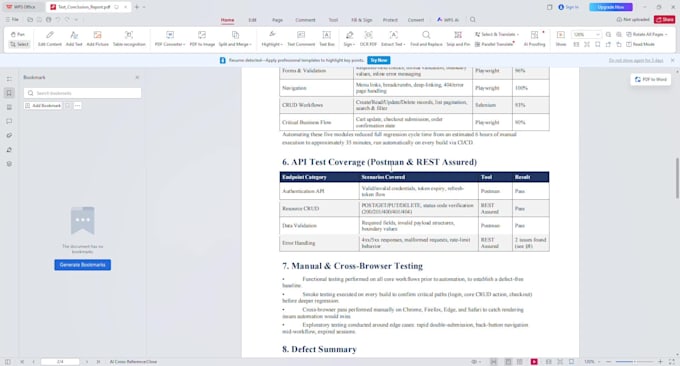
Task: Start the Show presentation mode
Action: point(561,39)
